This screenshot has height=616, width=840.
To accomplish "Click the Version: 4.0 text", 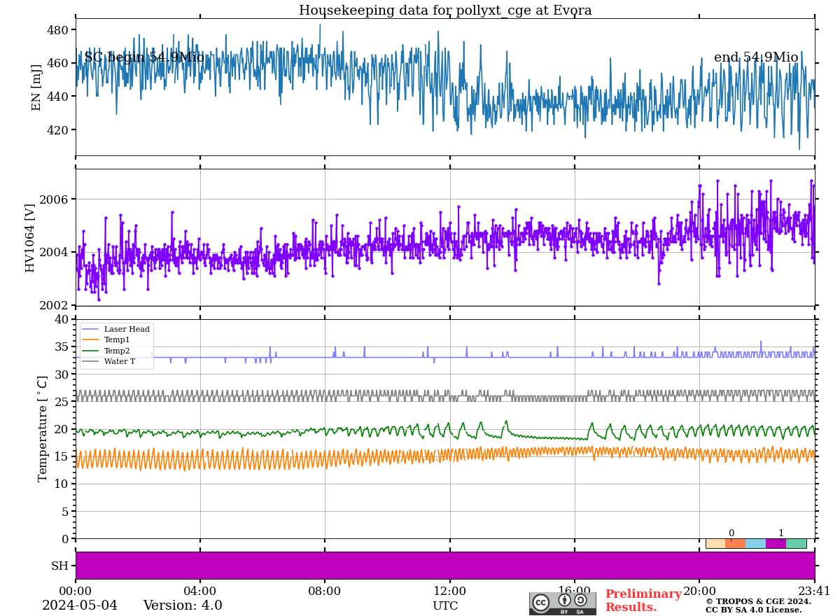I will pos(183,605).
